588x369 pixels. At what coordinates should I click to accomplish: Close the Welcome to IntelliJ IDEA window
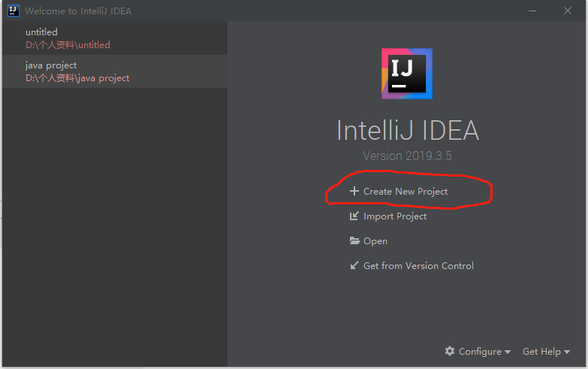[x=568, y=11]
